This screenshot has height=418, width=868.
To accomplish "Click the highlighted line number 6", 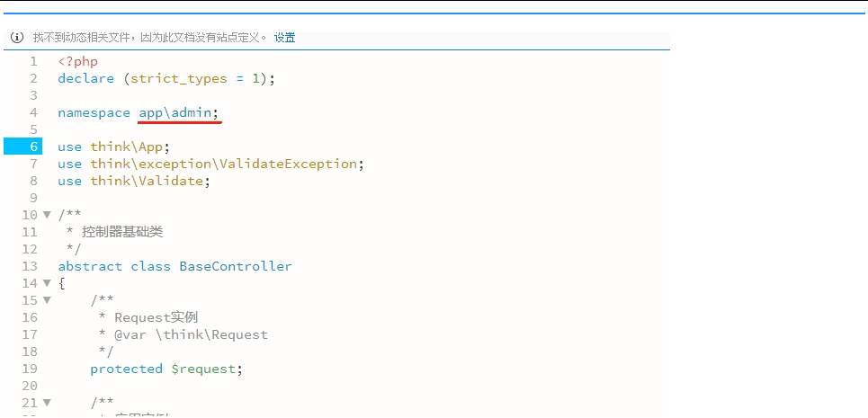I will click(32, 147).
